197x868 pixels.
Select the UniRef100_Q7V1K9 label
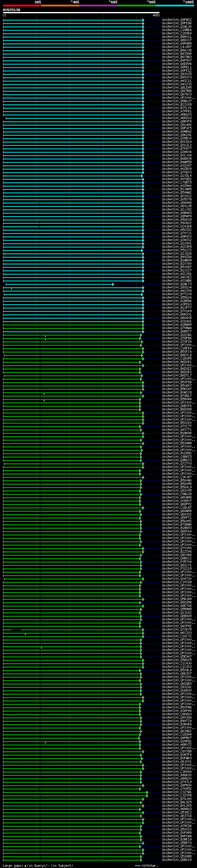pyautogui.click(x=177, y=311)
